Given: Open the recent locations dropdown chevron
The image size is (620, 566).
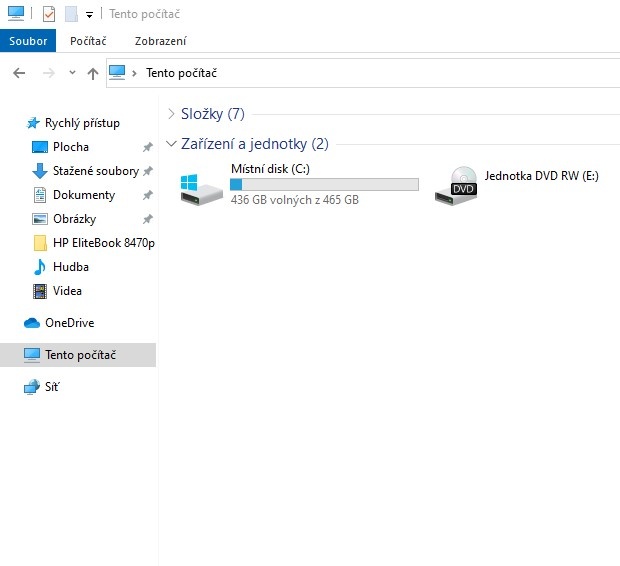Looking at the screenshot, I should pos(72,72).
